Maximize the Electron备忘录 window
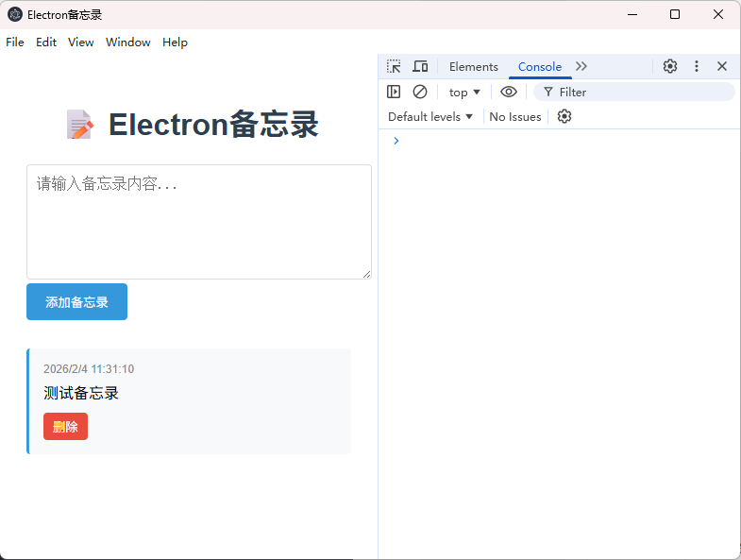741x560 pixels. point(675,15)
